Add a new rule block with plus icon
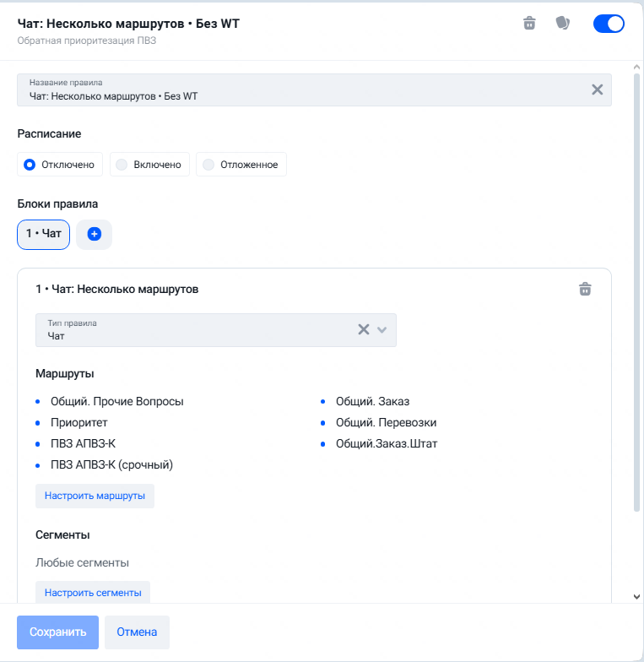The image size is (644, 662). point(95,235)
